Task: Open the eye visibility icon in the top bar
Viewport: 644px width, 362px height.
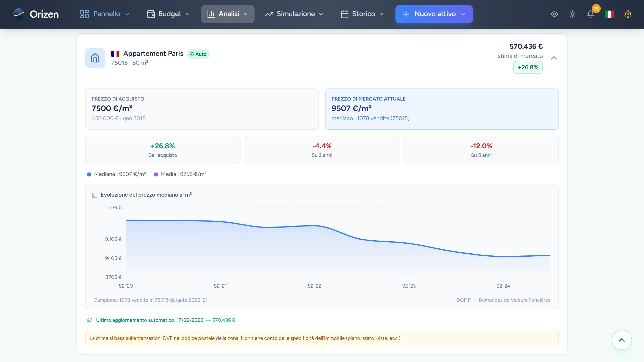Action: pos(555,14)
